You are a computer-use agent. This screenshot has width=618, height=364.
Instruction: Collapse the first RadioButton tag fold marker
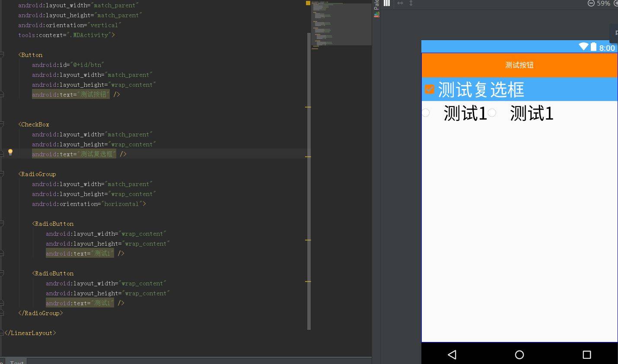2,224
